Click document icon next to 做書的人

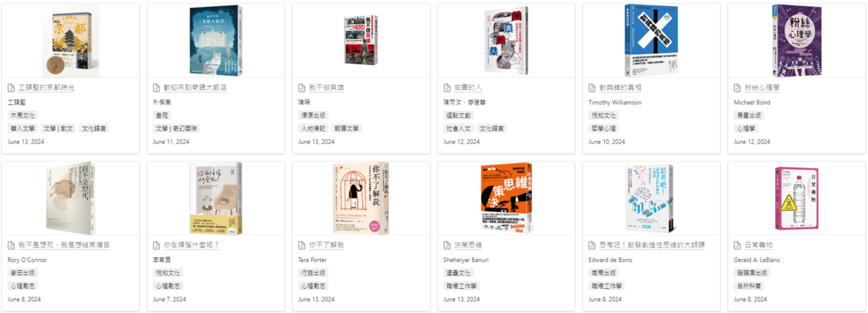[446, 88]
